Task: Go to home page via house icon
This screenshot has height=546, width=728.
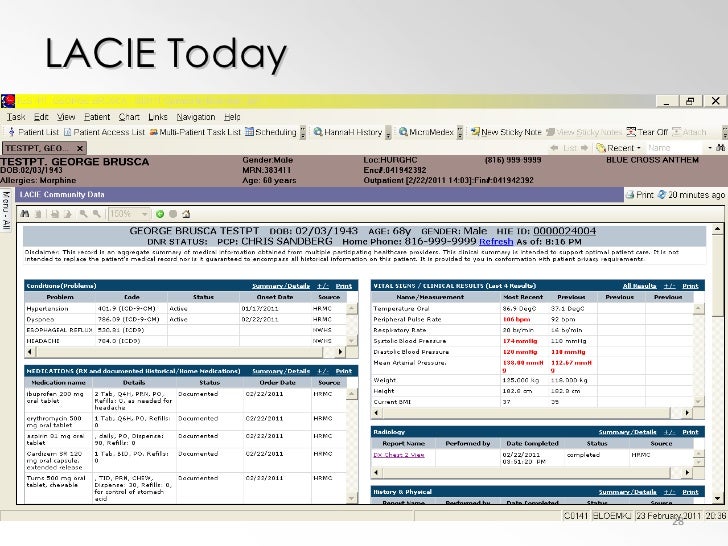Action: click(x=186, y=214)
